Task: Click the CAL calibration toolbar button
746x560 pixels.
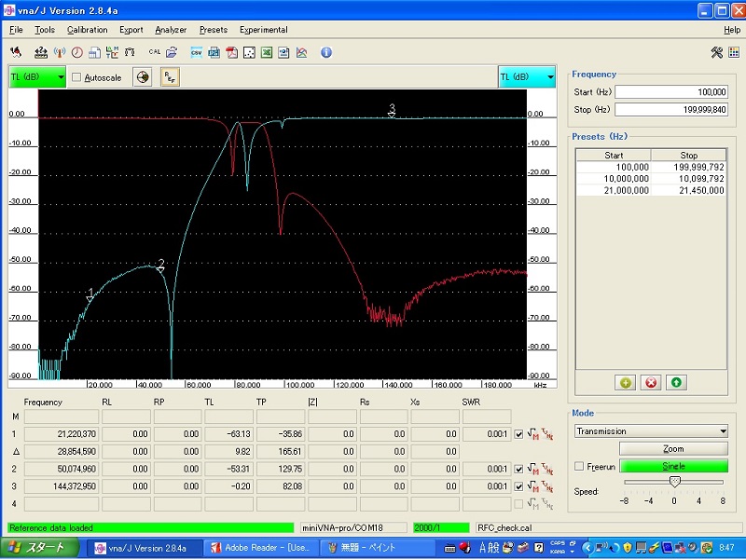Action: [154, 52]
